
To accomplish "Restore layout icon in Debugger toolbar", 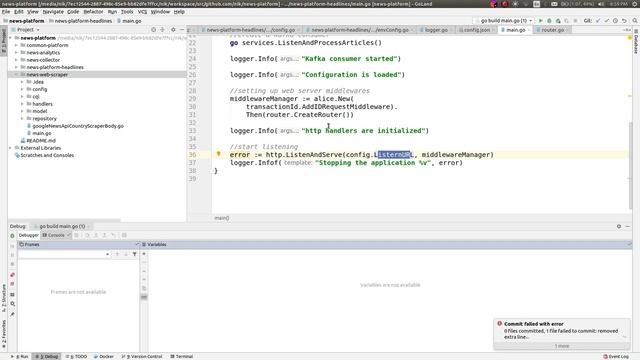I will [x=124, y=235].
